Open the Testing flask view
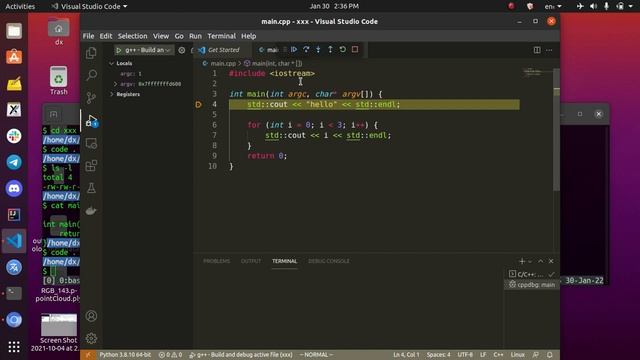The image size is (640, 360). [x=91, y=188]
